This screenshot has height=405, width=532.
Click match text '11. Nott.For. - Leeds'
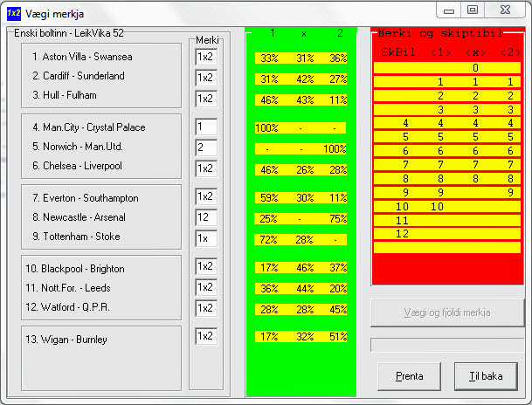click(x=68, y=288)
